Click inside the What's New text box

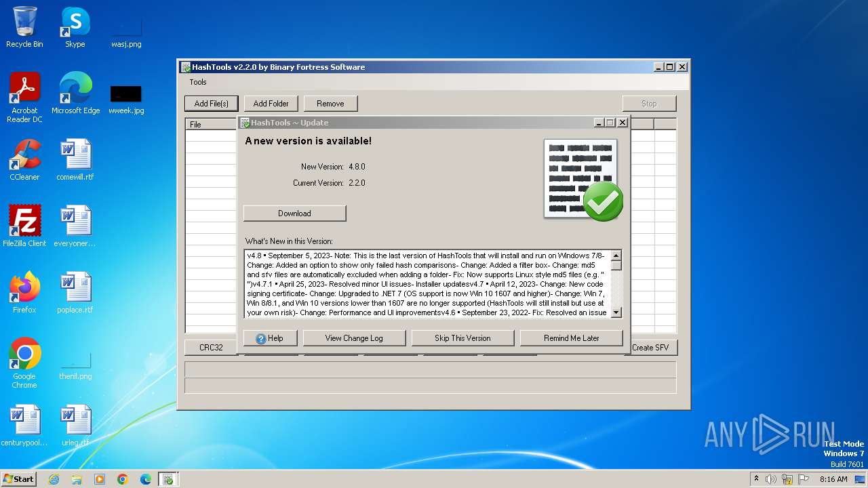coord(427,284)
